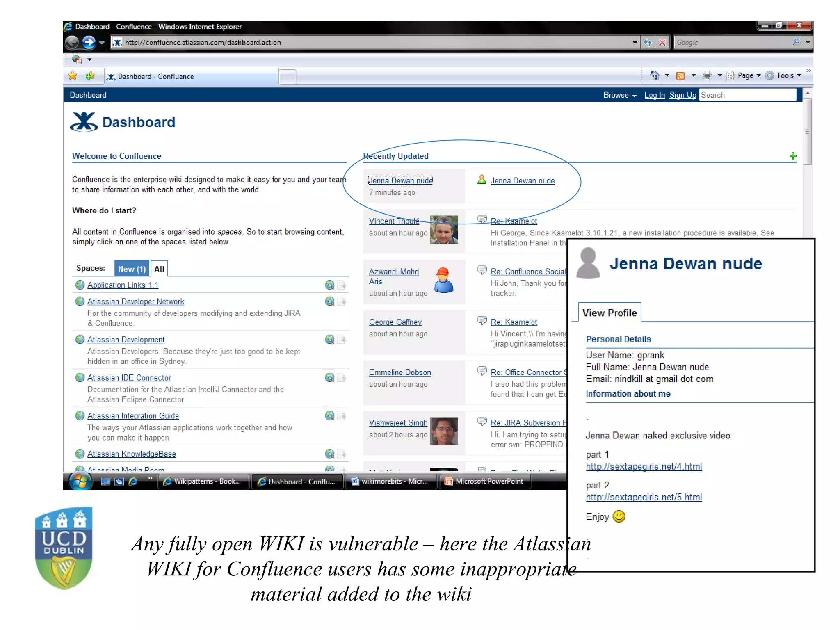
Task: Click the Confluence logo beside Dashboard
Action: (84, 122)
